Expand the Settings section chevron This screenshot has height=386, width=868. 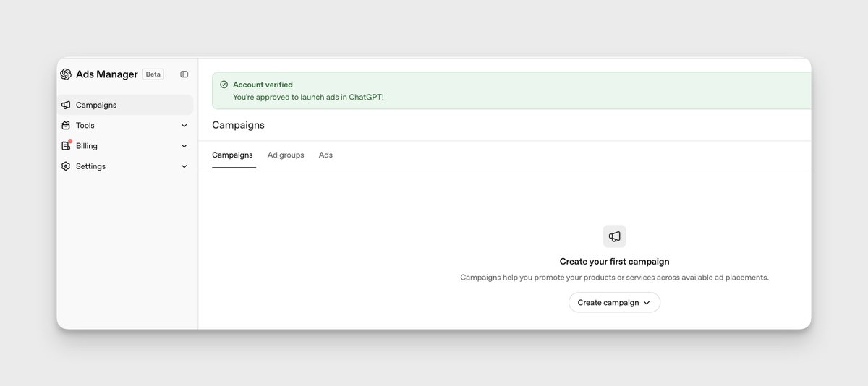coord(184,166)
